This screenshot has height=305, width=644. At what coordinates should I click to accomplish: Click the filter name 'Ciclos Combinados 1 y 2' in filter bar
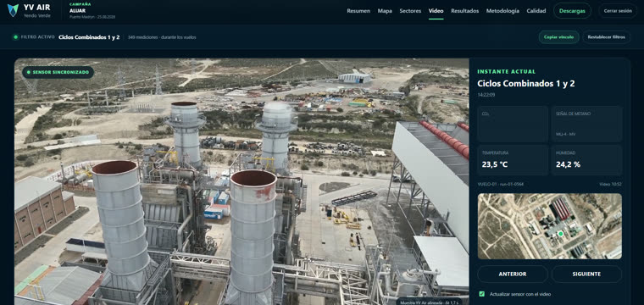point(89,37)
